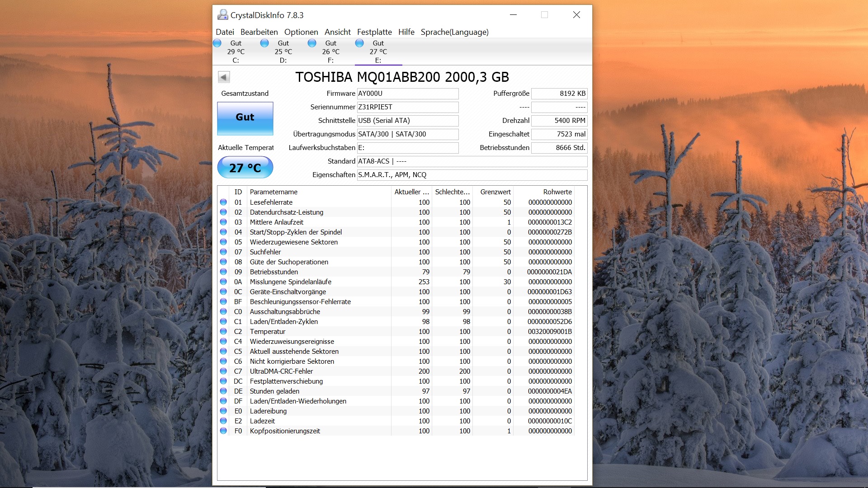Click the Gut health status button
Viewport: 868px width, 488px height.
[x=245, y=118]
